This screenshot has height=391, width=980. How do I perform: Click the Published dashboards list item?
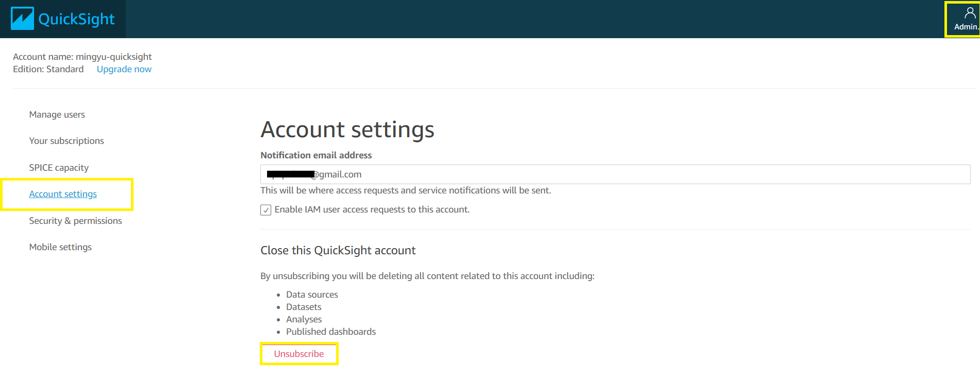point(331,332)
